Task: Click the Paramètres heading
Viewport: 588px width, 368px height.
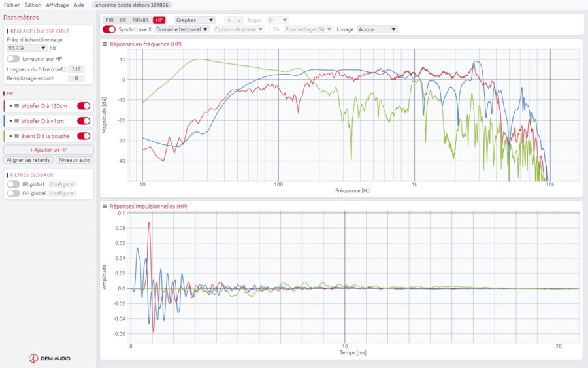Action: click(x=21, y=18)
